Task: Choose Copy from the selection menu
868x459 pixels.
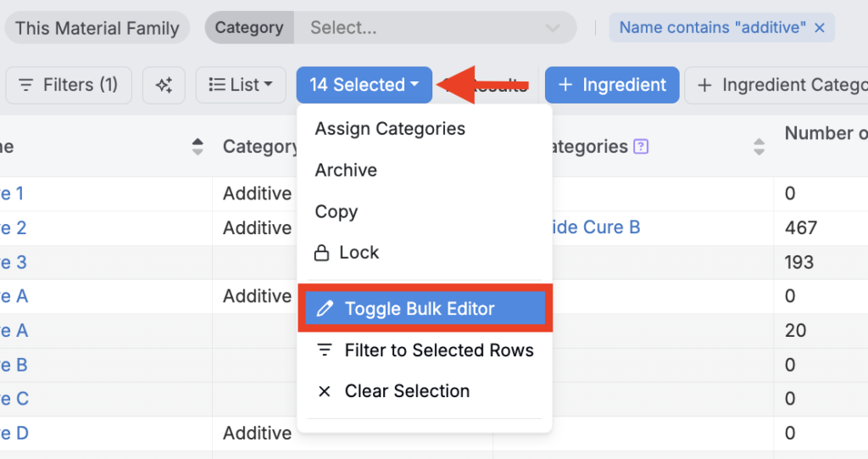Action: (337, 211)
